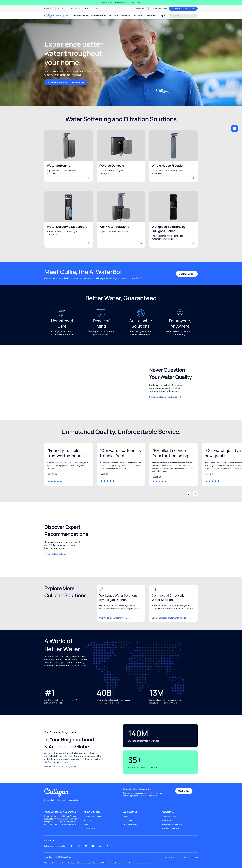Image resolution: width=242 pixels, height=868 pixels.
Task: Click the Reverse Osmosis product thumbnail
Action: point(121,146)
